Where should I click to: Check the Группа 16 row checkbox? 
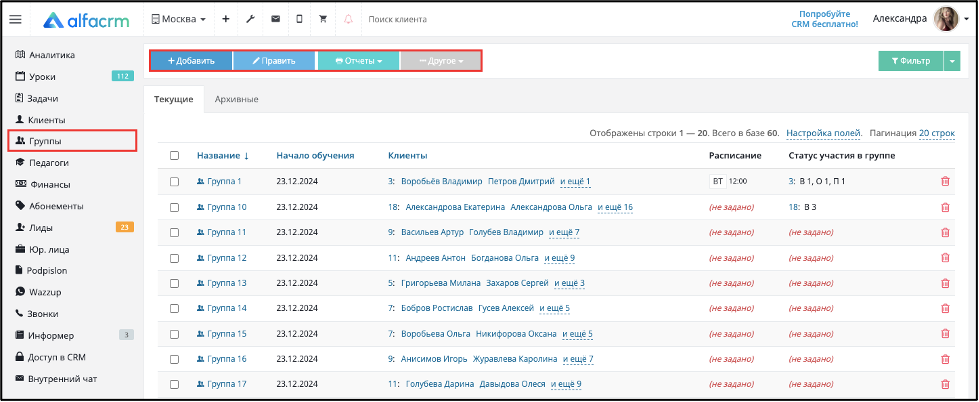175,359
